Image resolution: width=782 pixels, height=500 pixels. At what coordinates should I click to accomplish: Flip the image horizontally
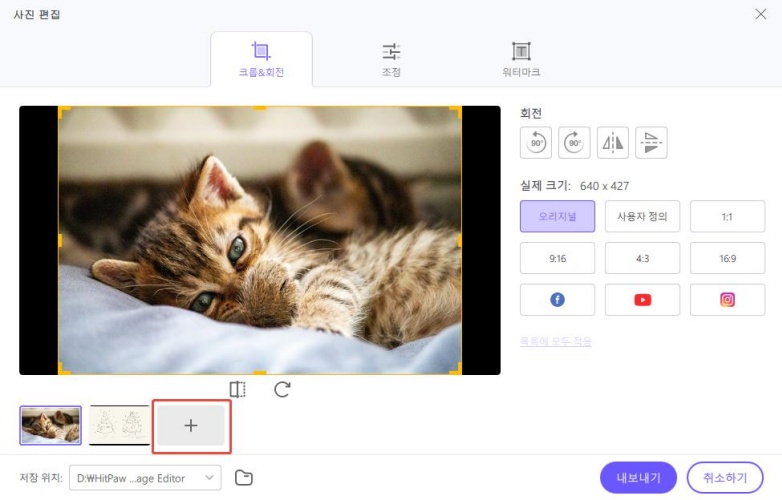[x=613, y=143]
